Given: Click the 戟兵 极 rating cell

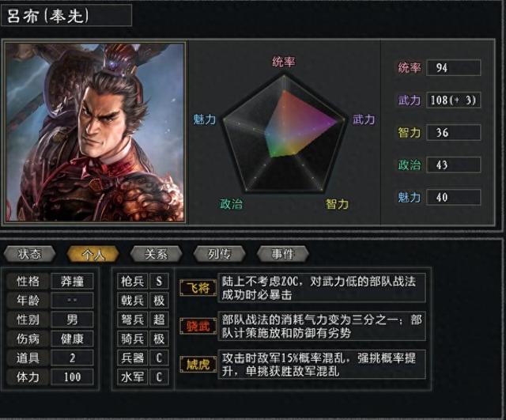Looking at the screenshot, I should point(159,301).
